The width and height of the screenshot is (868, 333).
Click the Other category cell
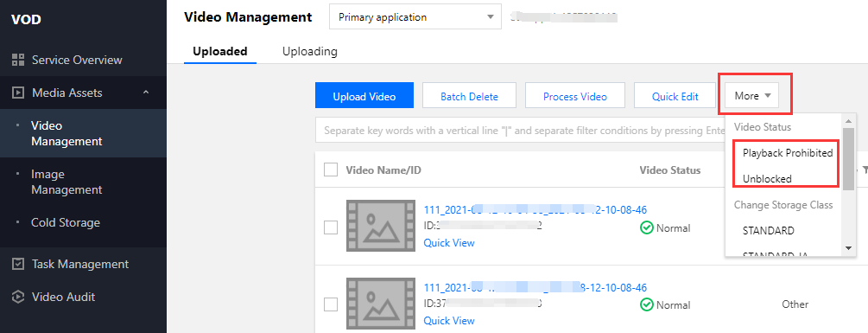(x=795, y=304)
